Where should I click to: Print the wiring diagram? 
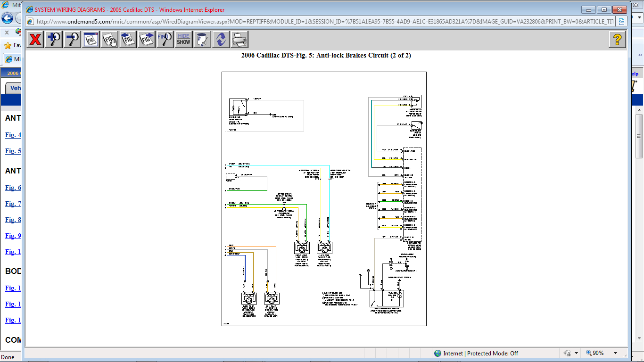(239, 40)
